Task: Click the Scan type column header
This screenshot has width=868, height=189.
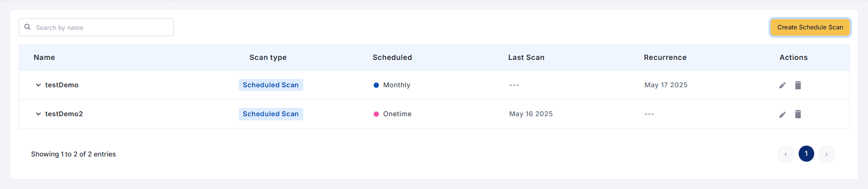Action: coord(268,57)
